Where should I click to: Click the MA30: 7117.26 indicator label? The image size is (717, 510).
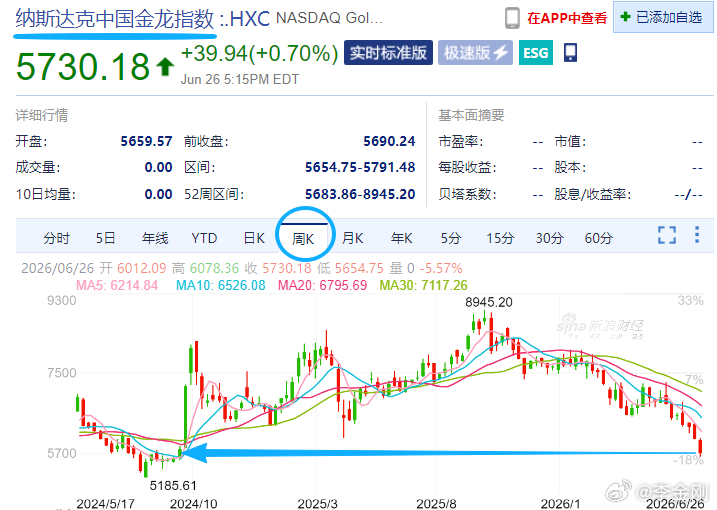pyautogui.click(x=423, y=285)
